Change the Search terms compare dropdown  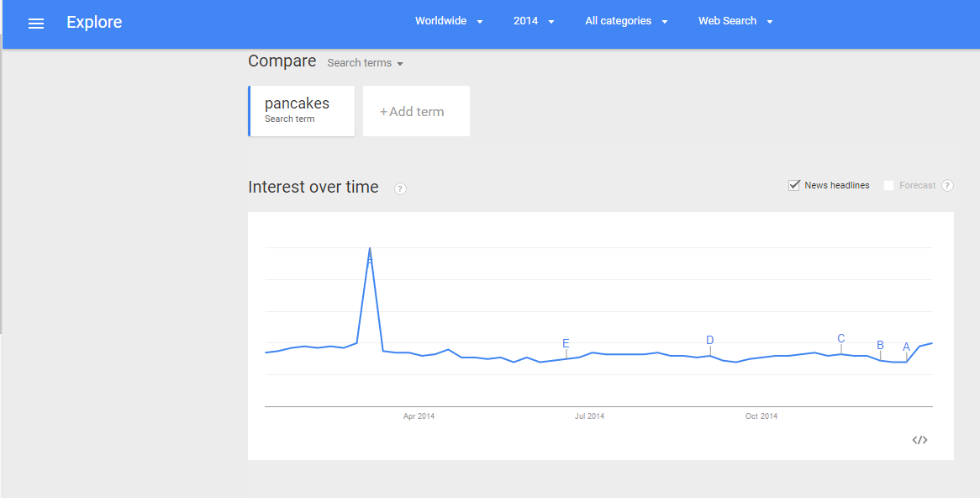(x=365, y=63)
